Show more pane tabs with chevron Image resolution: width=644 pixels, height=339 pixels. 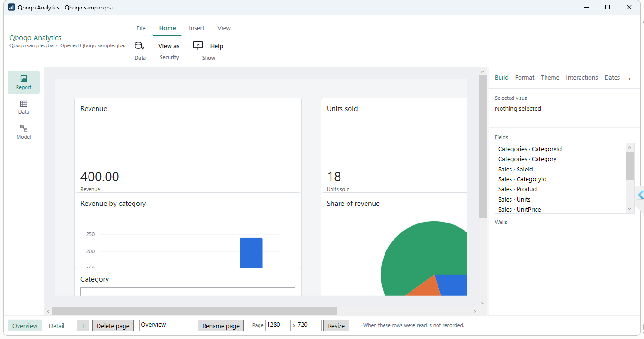click(x=629, y=79)
